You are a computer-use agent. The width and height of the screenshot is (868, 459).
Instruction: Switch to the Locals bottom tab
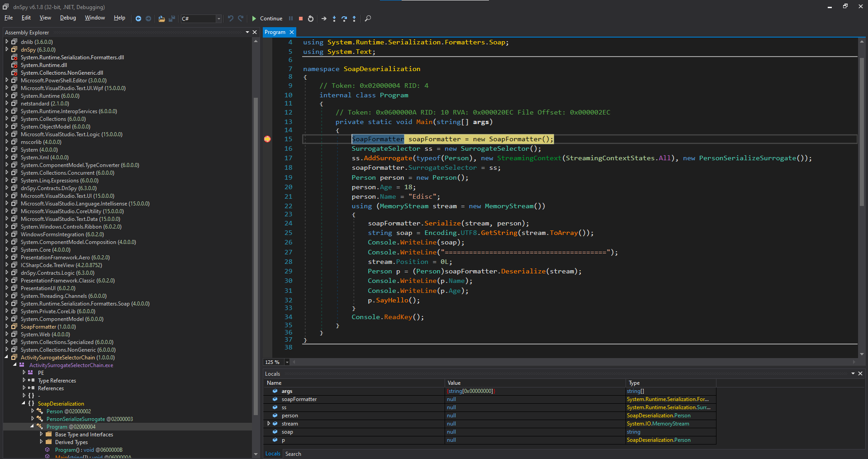coord(273,454)
